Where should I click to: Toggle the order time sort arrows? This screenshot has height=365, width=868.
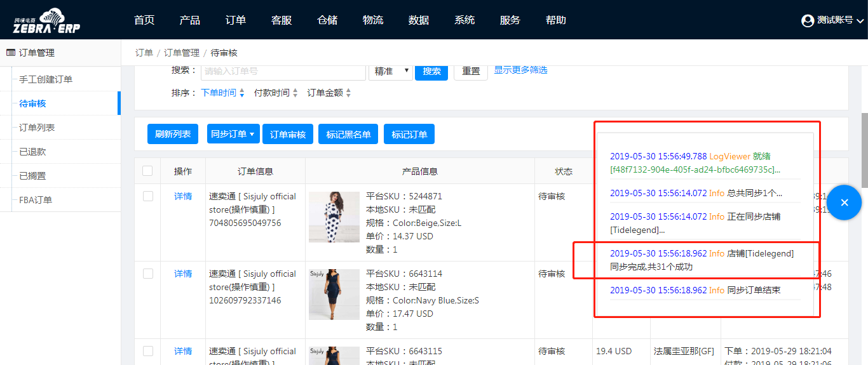[x=241, y=93]
